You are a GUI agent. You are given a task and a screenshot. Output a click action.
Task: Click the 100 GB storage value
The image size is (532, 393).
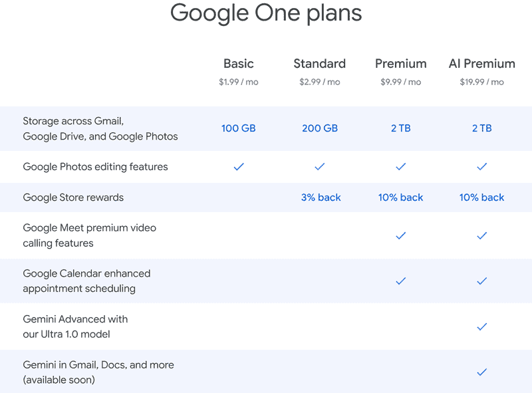(x=239, y=128)
